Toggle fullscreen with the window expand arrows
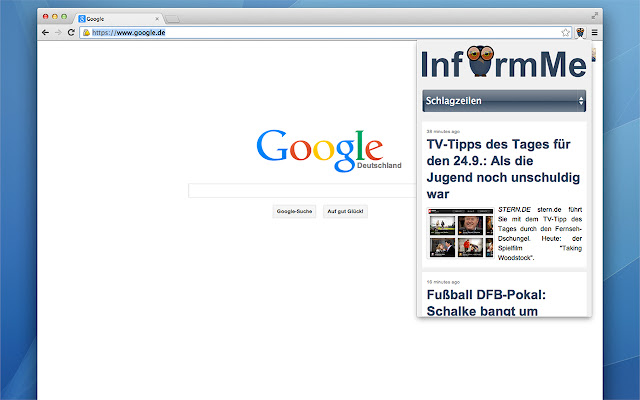640x400 pixels. 595,16
